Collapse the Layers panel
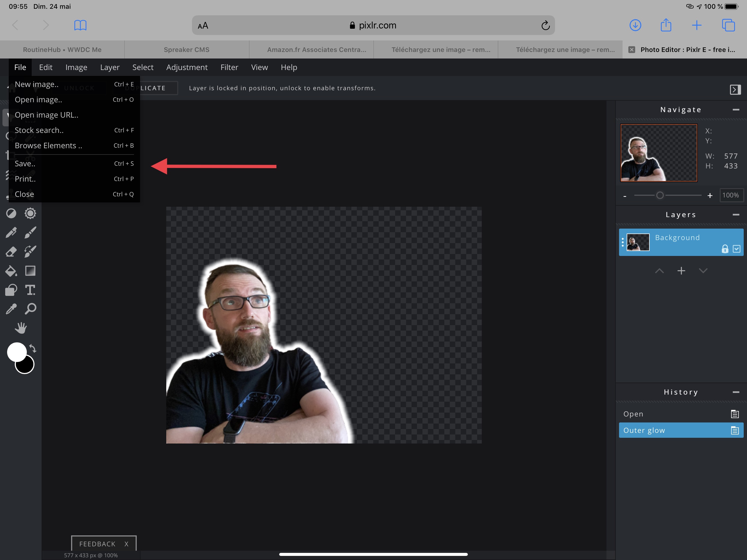 tap(736, 215)
